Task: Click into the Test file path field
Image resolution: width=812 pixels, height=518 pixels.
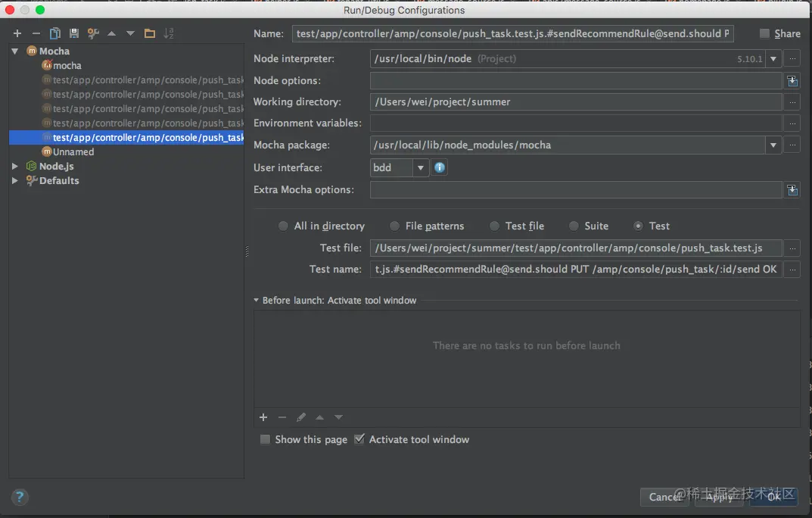Action: tap(576, 248)
